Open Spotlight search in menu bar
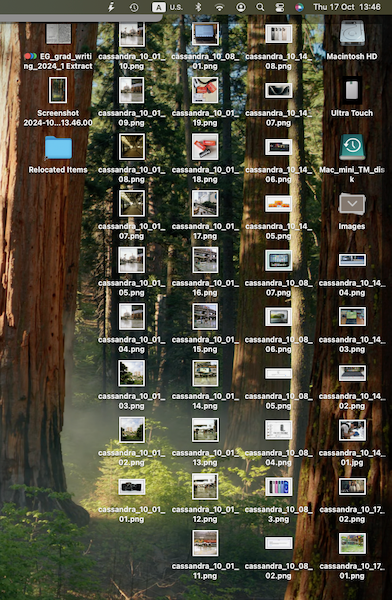This screenshot has height=600, width=392. coord(260,7)
